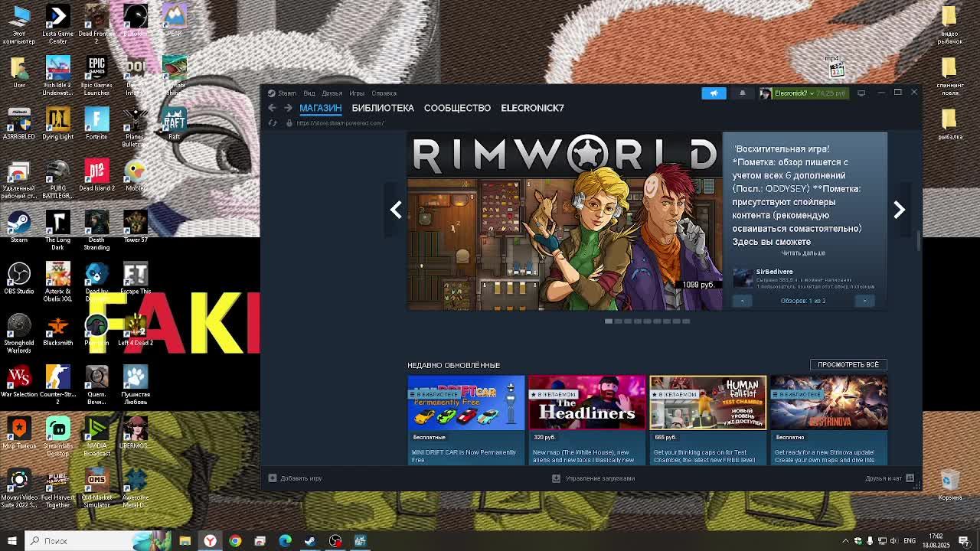Go to previous review in RimWorld panel
The height and width of the screenshot is (551, 980).
(742, 301)
